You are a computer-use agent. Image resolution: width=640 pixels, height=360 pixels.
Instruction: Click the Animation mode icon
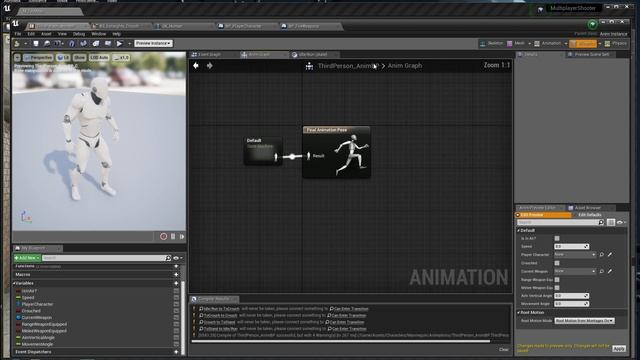537,43
